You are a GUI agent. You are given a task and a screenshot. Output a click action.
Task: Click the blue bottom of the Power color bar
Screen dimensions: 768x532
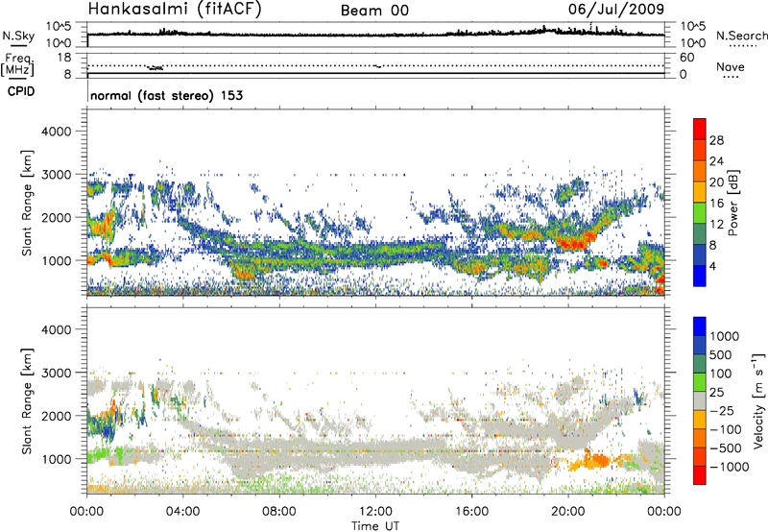coord(700,276)
